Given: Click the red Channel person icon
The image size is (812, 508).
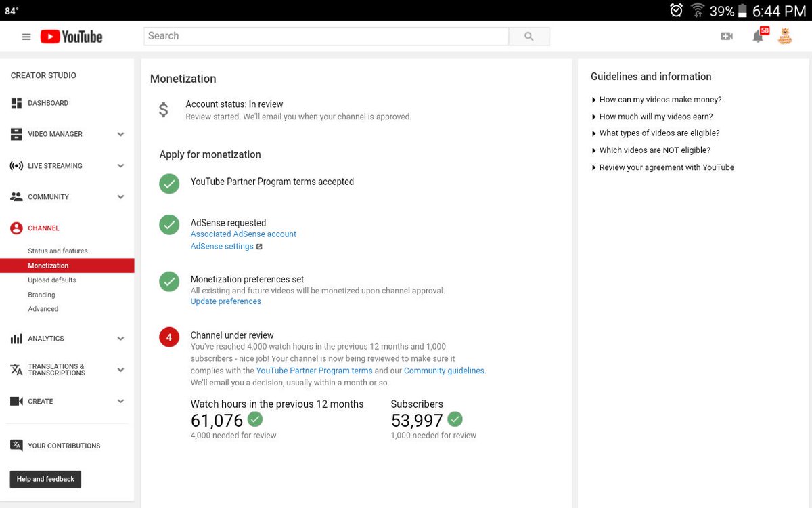Looking at the screenshot, I should click(16, 228).
